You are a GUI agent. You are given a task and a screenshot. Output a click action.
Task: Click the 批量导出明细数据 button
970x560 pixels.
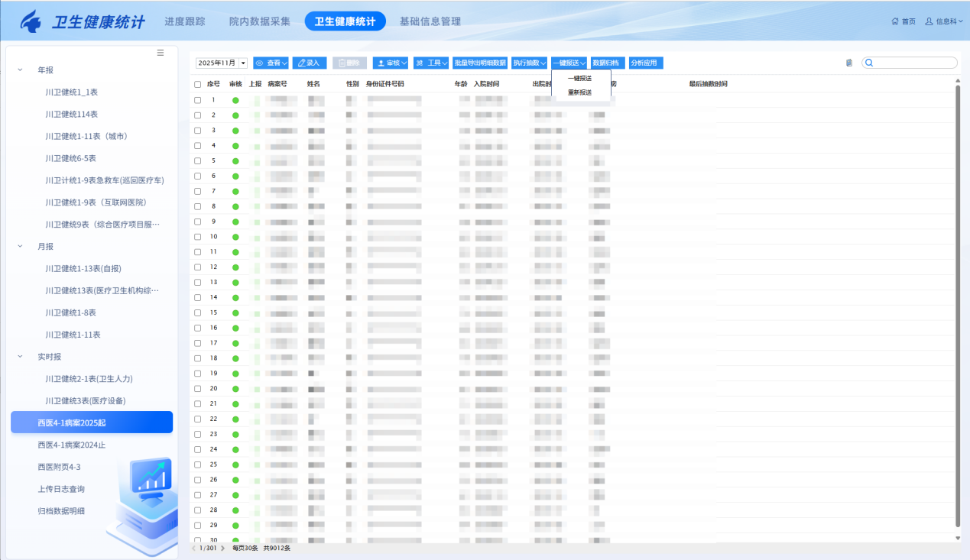click(480, 63)
